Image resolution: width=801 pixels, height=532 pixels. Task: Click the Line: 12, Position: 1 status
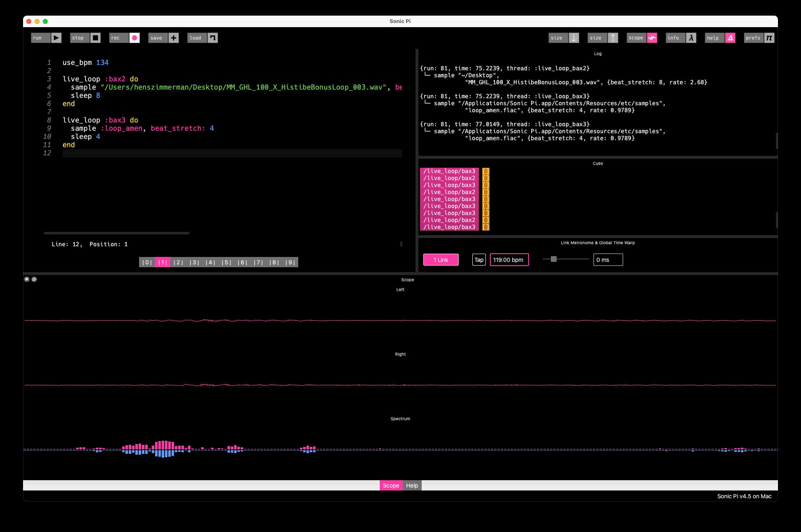pyautogui.click(x=90, y=244)
